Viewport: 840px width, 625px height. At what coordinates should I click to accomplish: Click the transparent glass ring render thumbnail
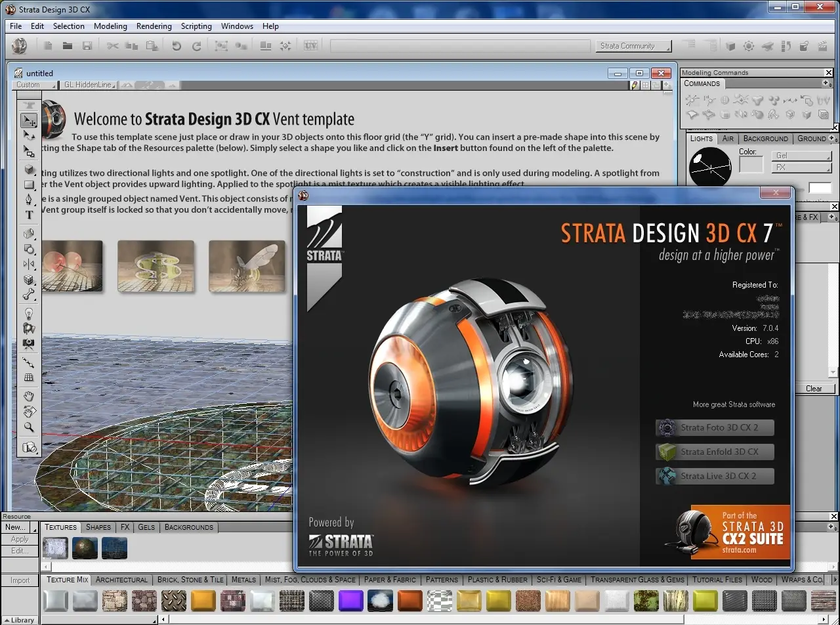156,266
